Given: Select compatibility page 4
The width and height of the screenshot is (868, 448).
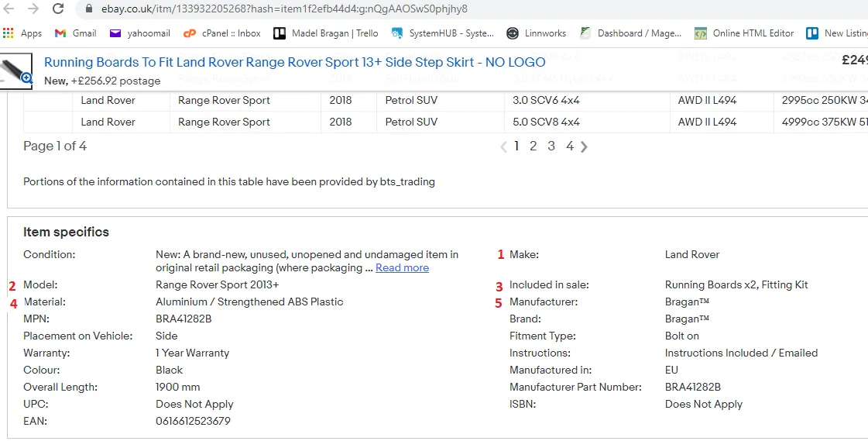Looking at the screenshot, I should coord(570,146).
